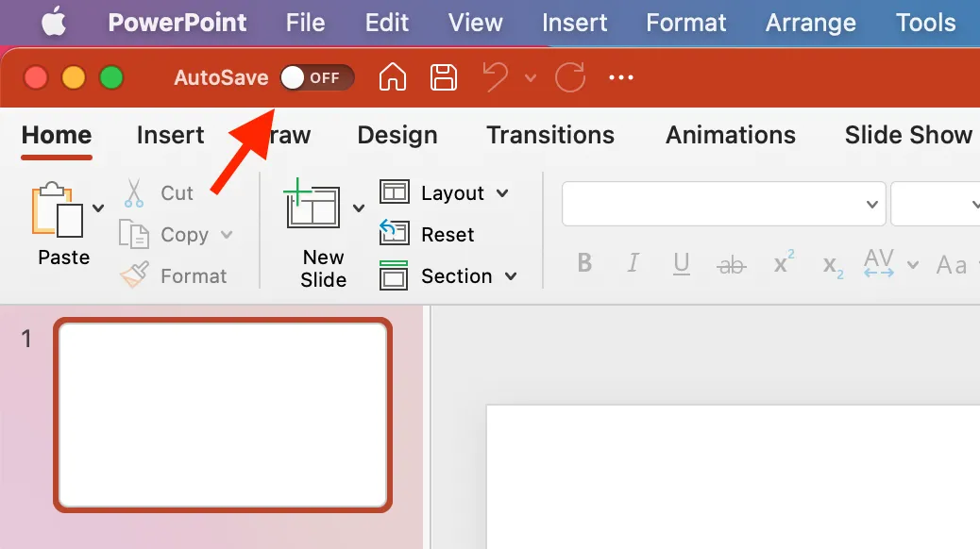Image resolution: width=980 pixels, height=549 pixels.
Task: Click the Undo icon
Action: point(494,77)
